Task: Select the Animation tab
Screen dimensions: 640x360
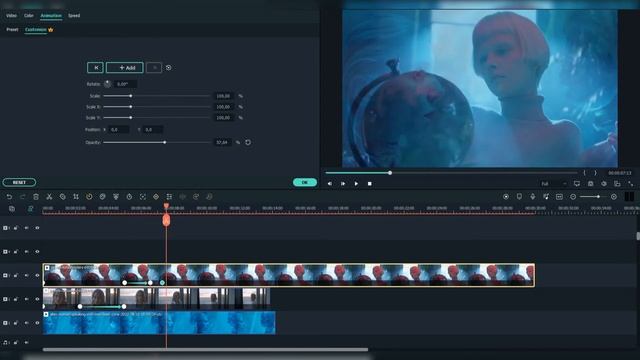Action: pyautogui.click(x=51, y=16)
